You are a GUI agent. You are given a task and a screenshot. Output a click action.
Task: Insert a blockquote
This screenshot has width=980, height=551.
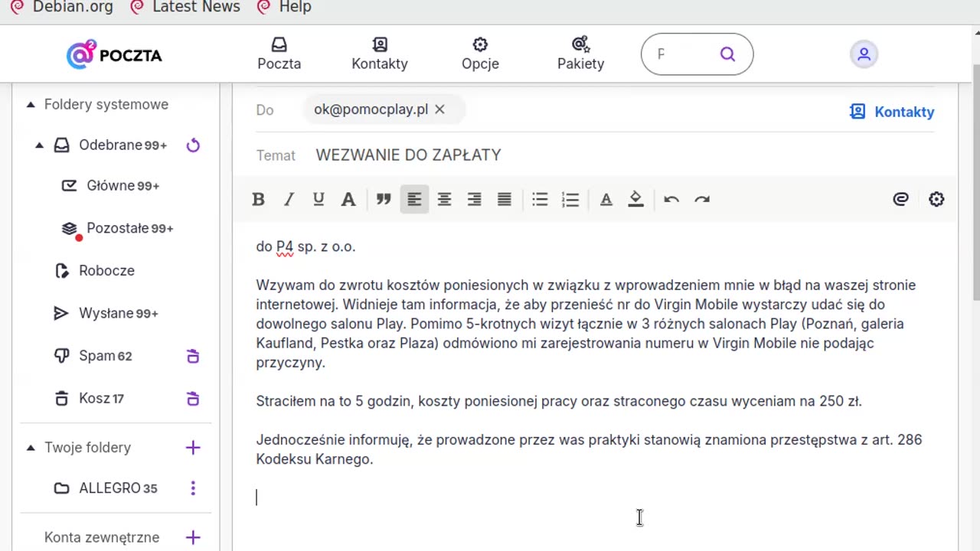[x=384, y=200]
